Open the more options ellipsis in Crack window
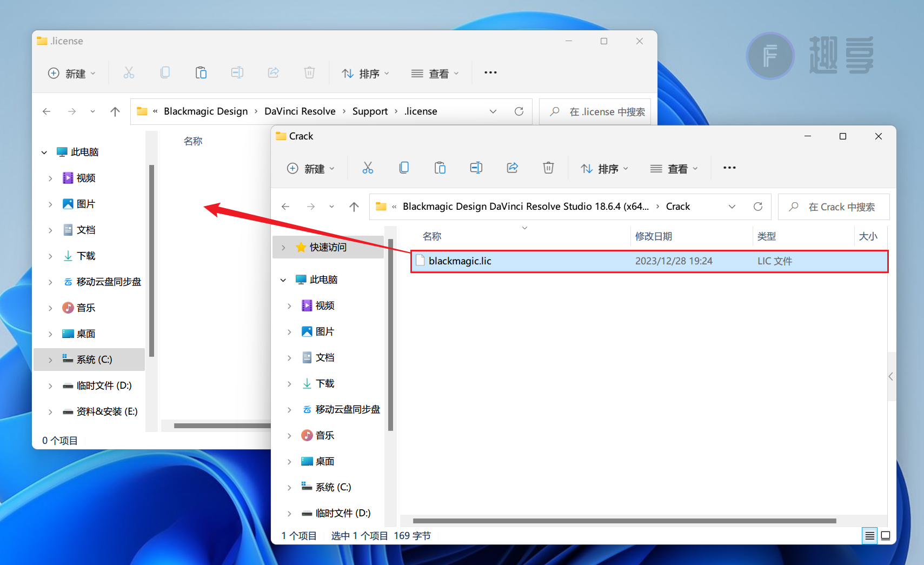The image size is (924, 565). (729, 168)
